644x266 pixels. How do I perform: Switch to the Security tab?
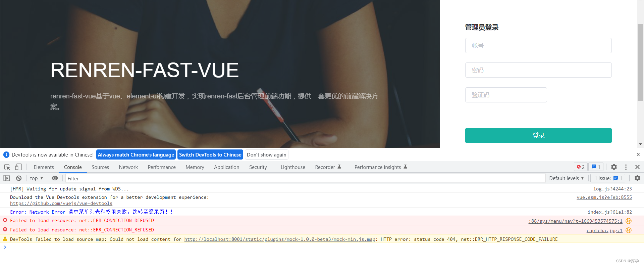258,167
